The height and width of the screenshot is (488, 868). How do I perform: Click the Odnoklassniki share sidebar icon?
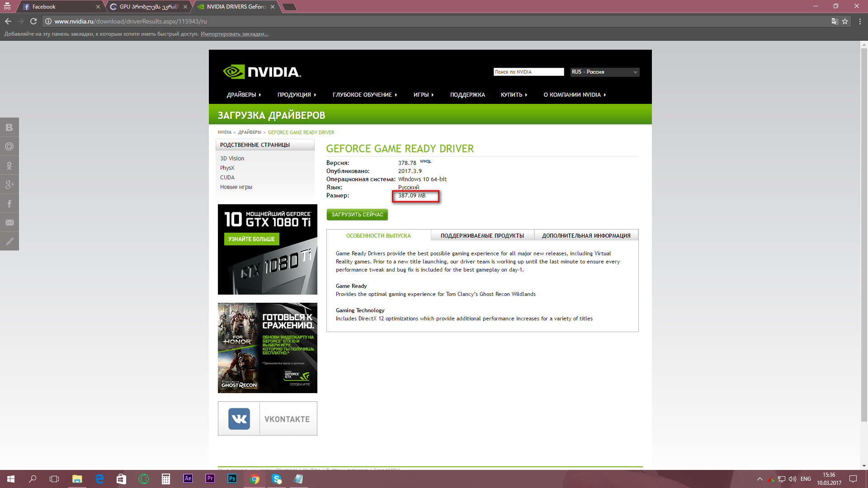(x=9, y=165)
